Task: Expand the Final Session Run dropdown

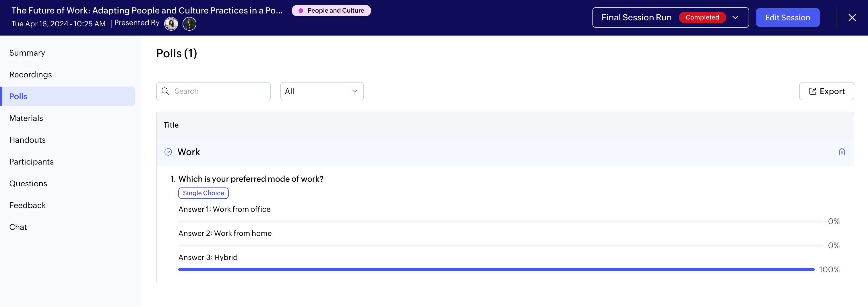Action: point(671,17)
